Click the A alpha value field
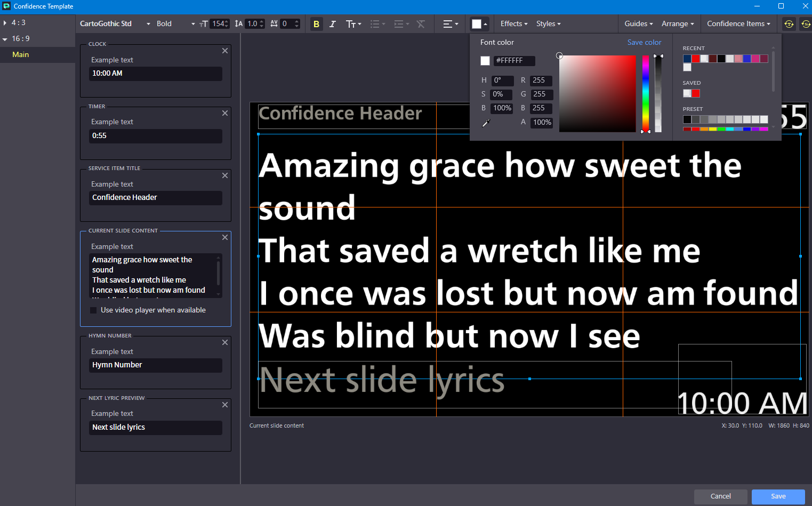 click(542, 123)
